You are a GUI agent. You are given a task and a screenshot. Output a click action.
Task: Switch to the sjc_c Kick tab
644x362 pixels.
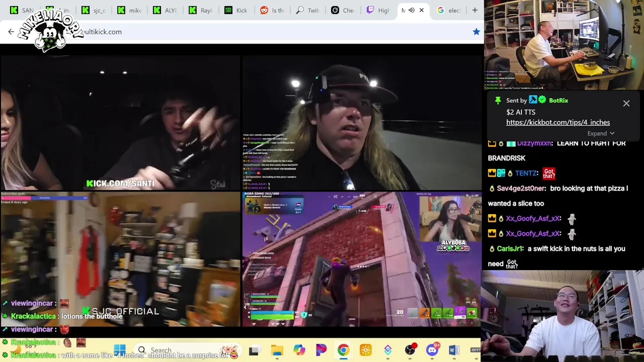tap(93, 10)
